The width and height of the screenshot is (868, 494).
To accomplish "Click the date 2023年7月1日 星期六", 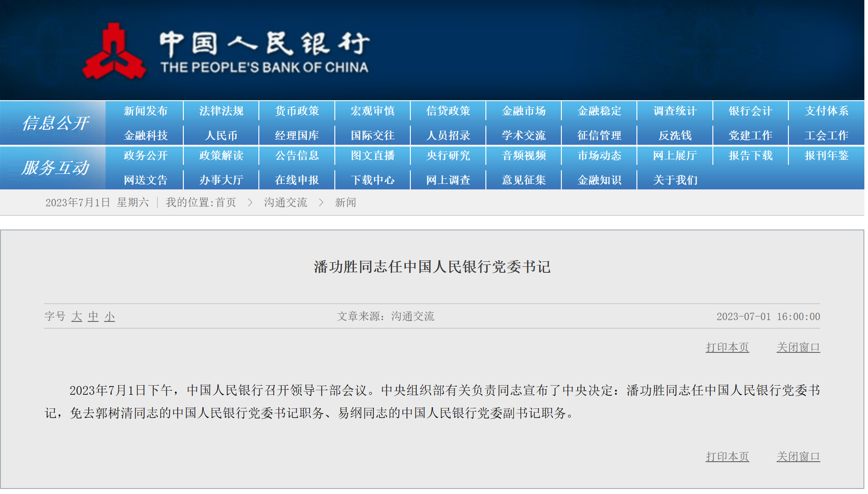I will point(97,203).
